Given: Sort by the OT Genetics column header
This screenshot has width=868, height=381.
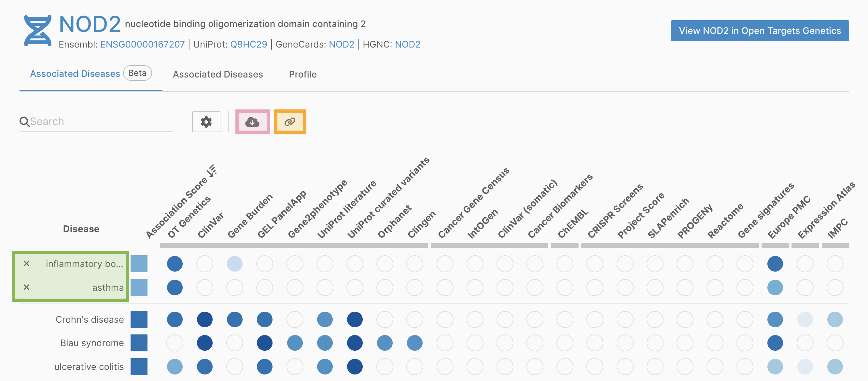Looking at the screenshot, I should click(x=189, y=217).
